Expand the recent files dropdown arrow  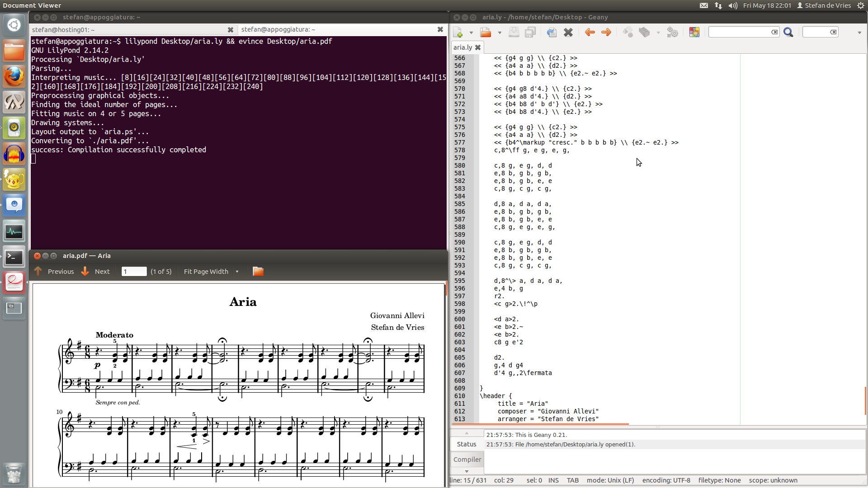(500, 33)
